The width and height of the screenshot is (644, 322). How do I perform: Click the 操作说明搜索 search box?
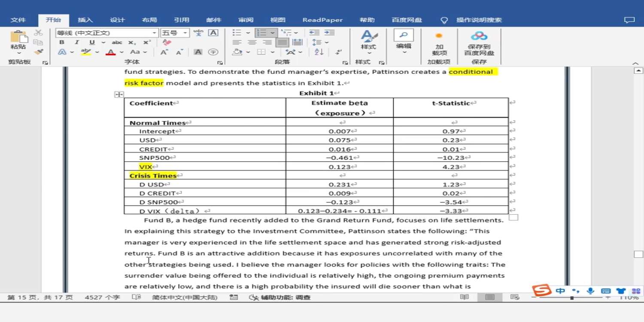click(479, 20)
